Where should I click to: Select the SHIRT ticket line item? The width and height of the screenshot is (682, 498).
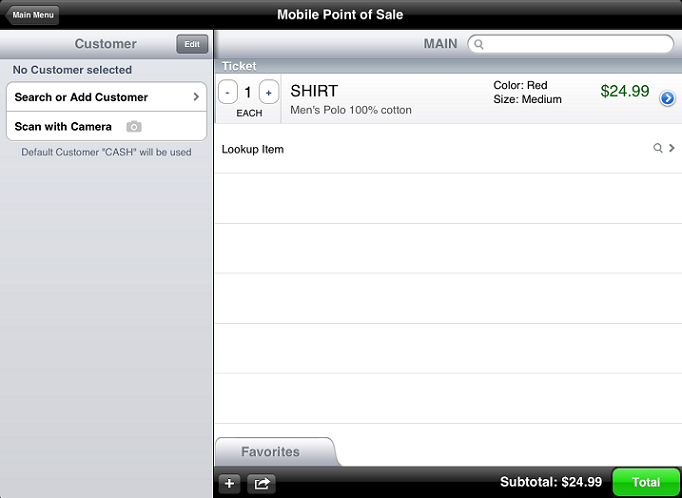(390, 98)
